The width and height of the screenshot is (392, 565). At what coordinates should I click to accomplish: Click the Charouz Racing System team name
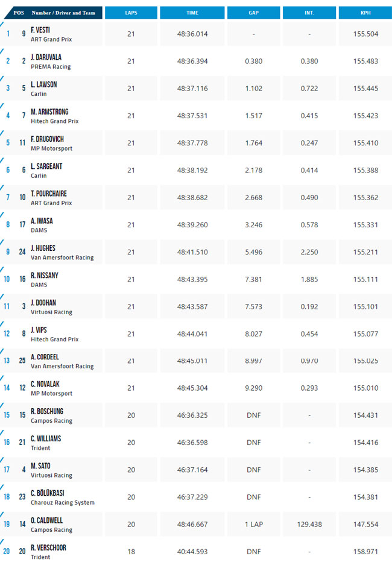(63, 503)
